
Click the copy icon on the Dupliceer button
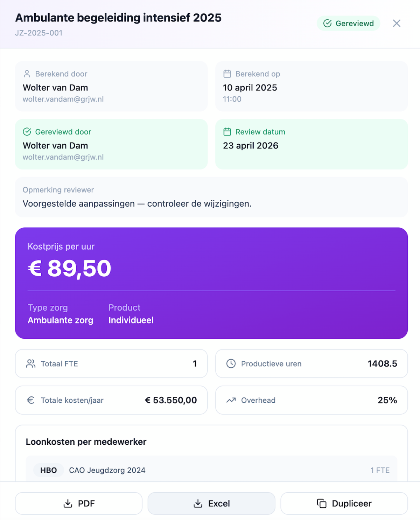tap(322, 504)
